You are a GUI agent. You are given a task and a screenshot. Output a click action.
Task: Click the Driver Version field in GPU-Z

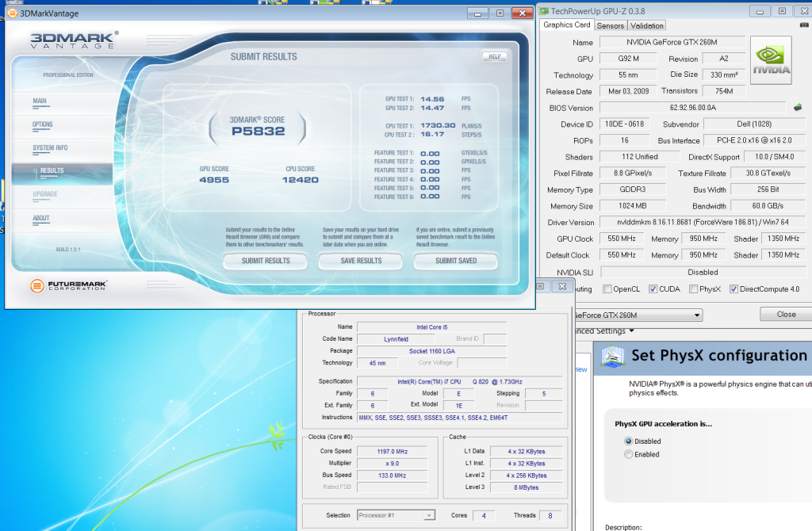pos(703,223)
